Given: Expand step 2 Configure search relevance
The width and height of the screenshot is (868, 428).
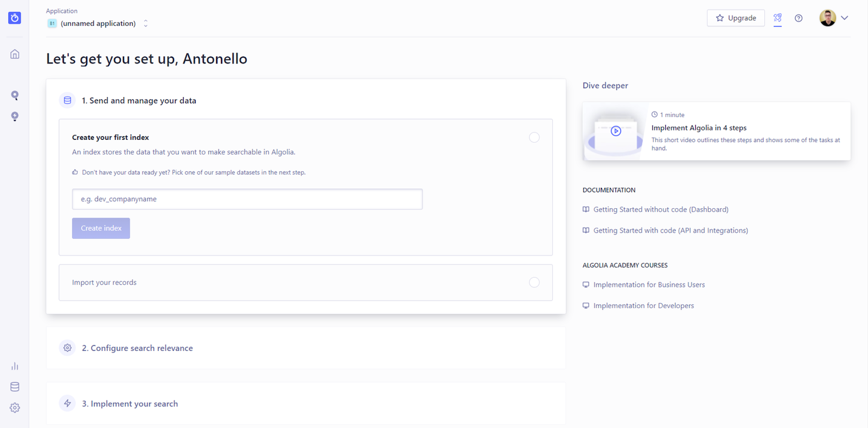Looking at the screenshot, I should [x=306, y=348].
